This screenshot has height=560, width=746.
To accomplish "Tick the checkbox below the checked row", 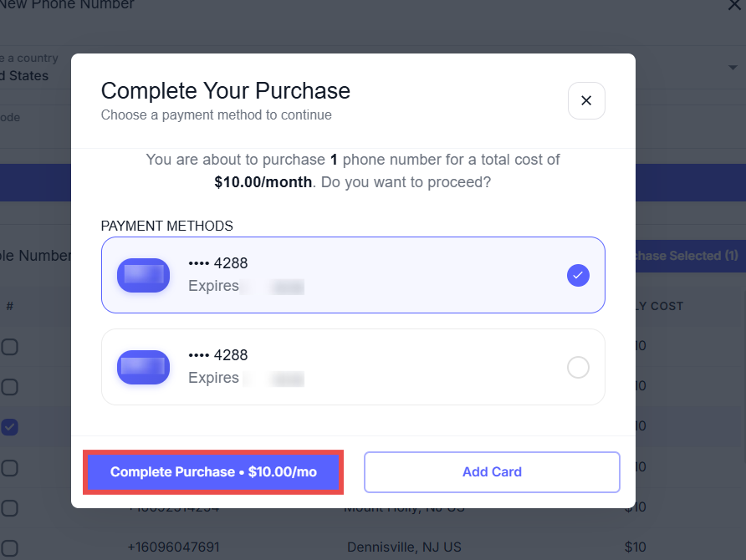I will (9, 467).
